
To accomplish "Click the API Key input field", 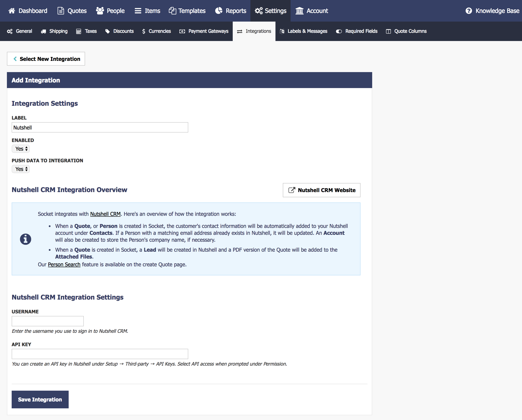I will (x=100, y=354).
